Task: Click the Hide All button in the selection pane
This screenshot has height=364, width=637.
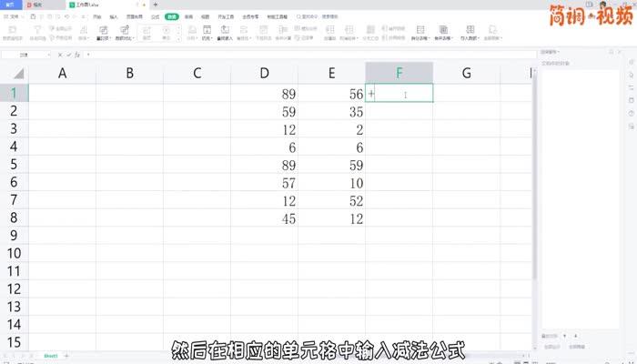Action: click(x=577, y=347)
